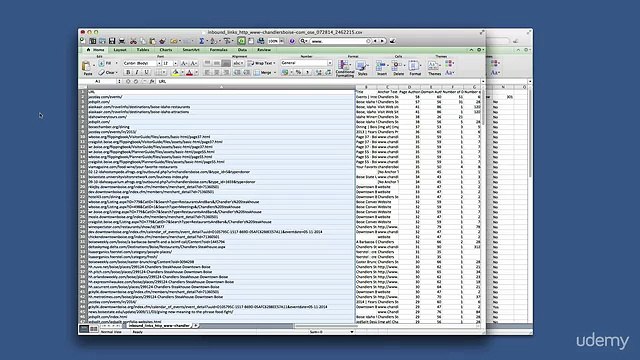Add new sheet with plus tab

click(196, 325)
